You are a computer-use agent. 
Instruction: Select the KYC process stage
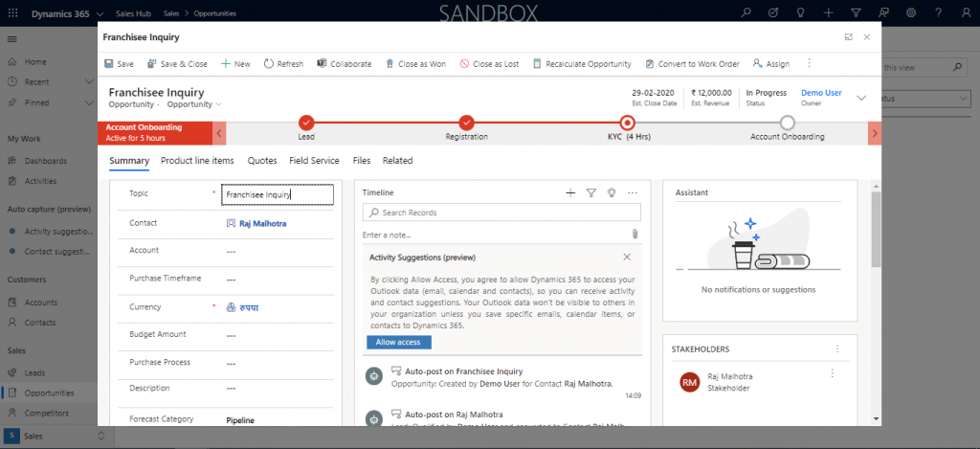click(627, 123)
